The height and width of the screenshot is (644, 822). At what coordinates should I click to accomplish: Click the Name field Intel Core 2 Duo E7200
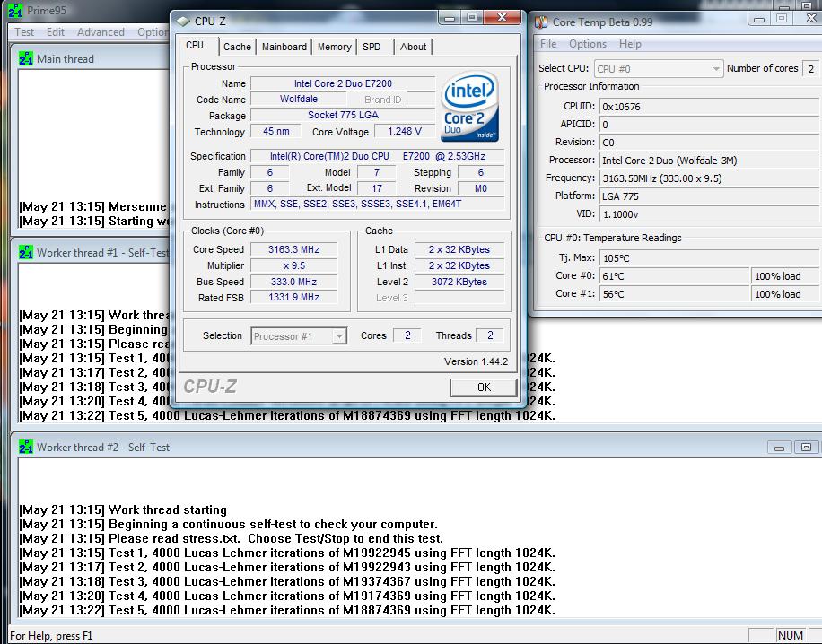(x=343, y=83)
